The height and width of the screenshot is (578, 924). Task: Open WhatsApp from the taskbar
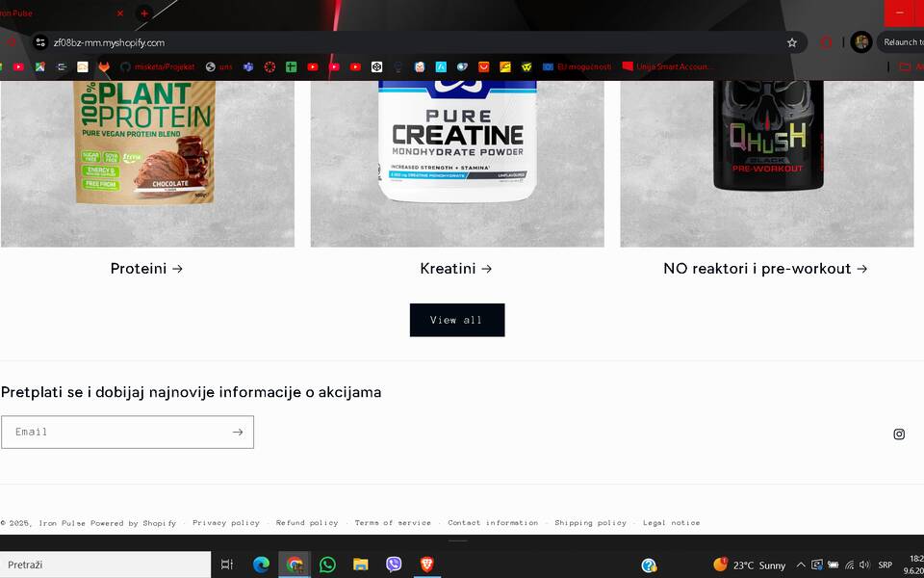327,565
